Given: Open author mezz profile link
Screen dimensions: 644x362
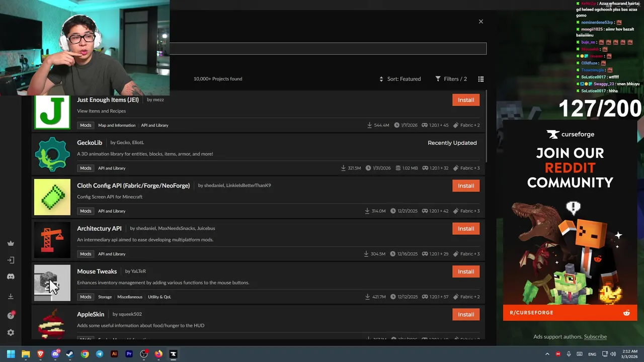Looking at the screenshot, I should point(158,100).
